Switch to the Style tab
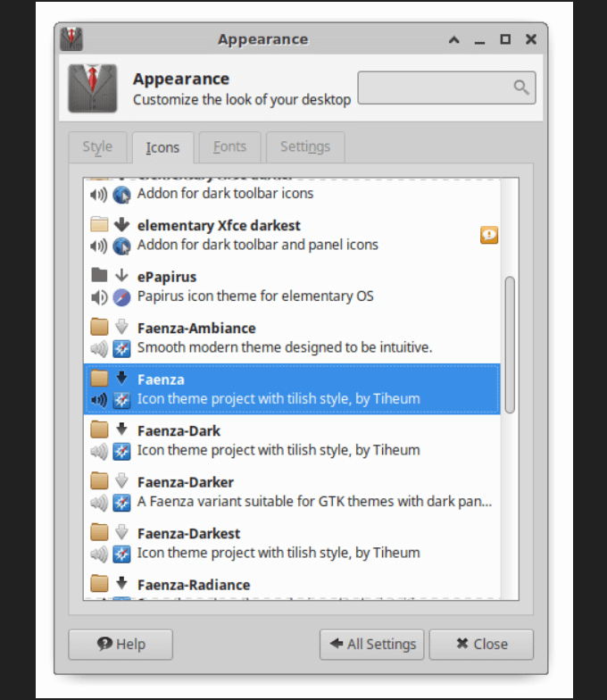607x700 pixels. click(x=98, y=146)
